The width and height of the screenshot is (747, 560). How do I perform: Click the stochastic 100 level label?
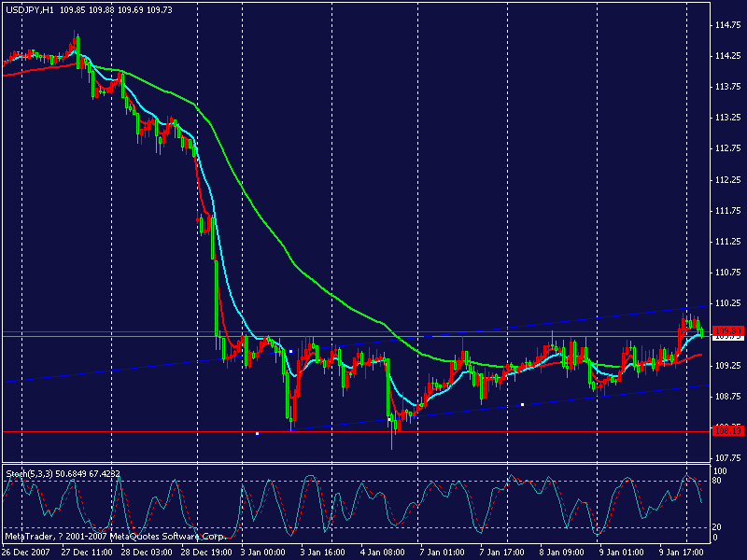719,471
